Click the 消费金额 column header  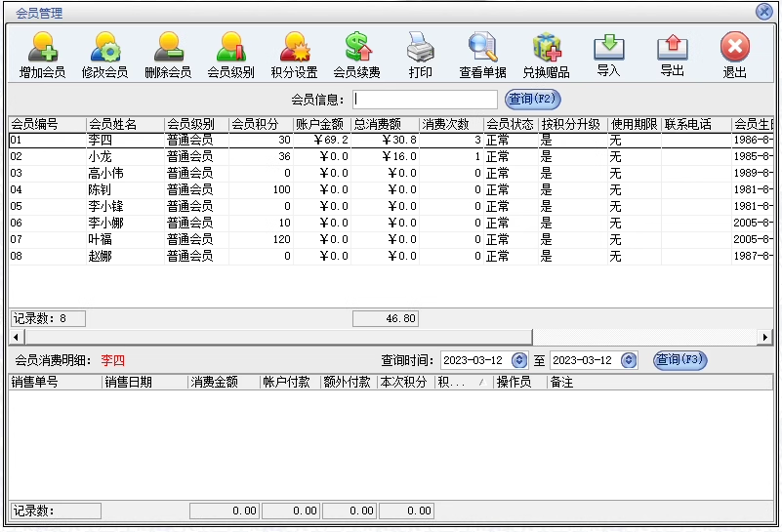pyautogui.click(x=225, y=382)
